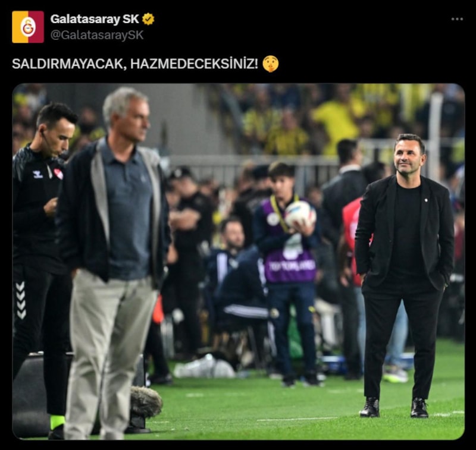The height and width of the screenshot is (450, 476).
Task: Open the @GalatasaraySK handle link
Action: tap(97, 35)
